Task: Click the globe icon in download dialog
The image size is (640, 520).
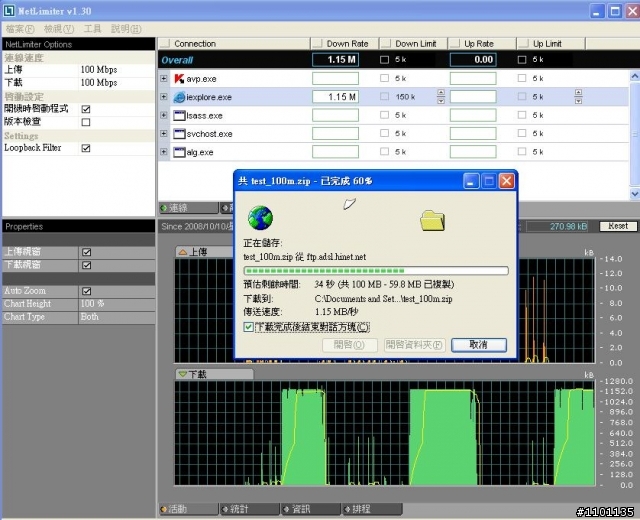Action: pyautogui.click(x=260, y=218)
